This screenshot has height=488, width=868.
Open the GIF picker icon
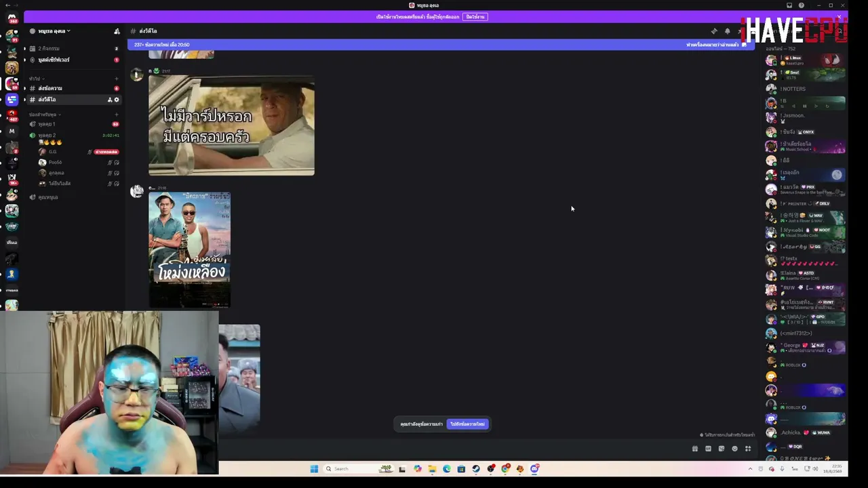pos(708,449)
